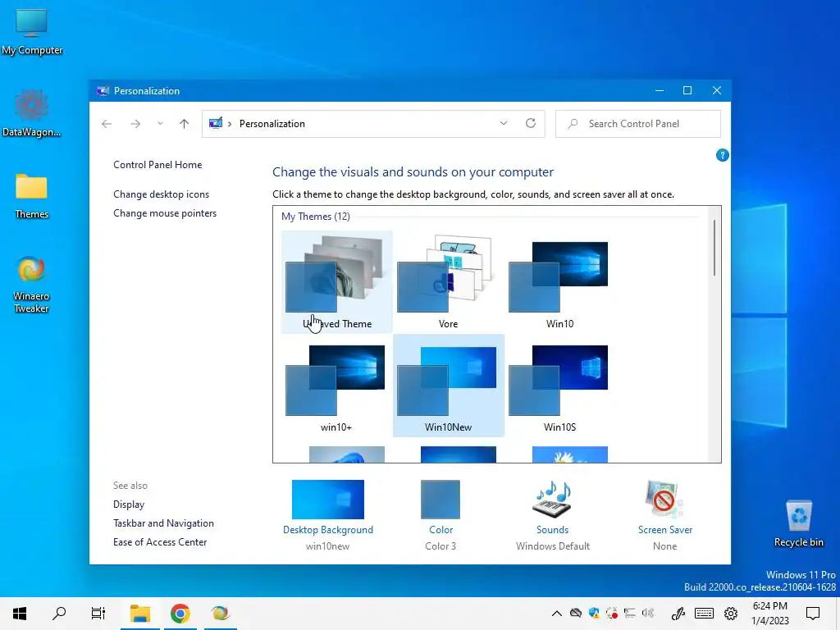Open the DataWagon desktop shortcut

[32, 113]
